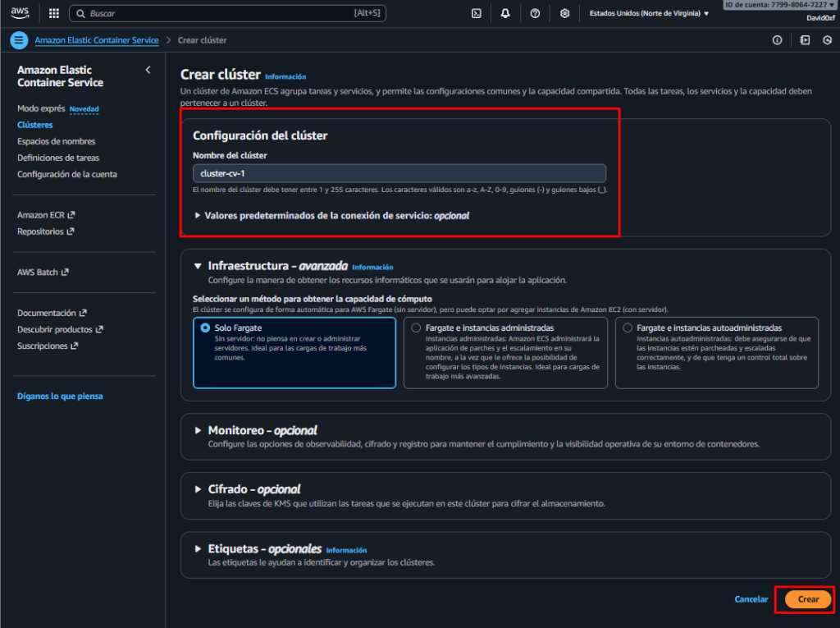Open the AWS services grid menu
This screenshot has height=628, width=840.
coord(54,13)
